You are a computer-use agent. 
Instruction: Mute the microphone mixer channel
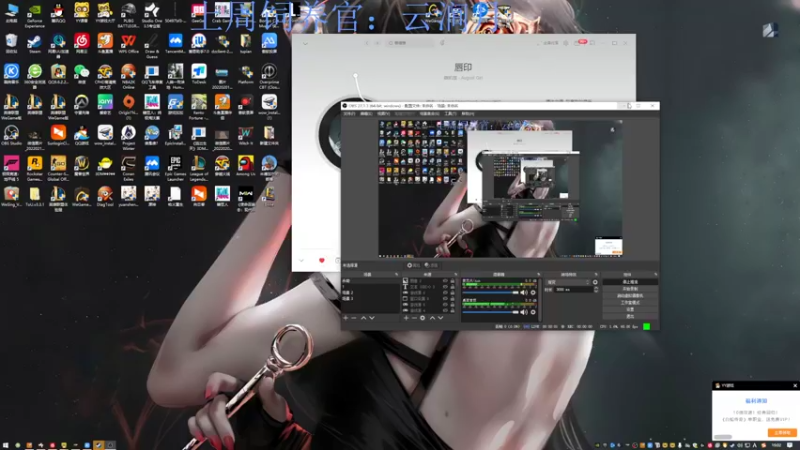coord(523,292)
